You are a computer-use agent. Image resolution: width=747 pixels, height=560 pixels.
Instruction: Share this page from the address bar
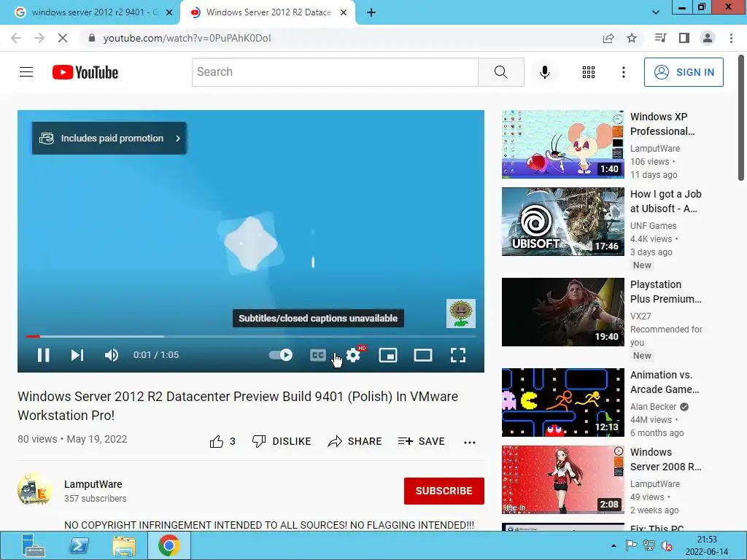tap(608, 38)
